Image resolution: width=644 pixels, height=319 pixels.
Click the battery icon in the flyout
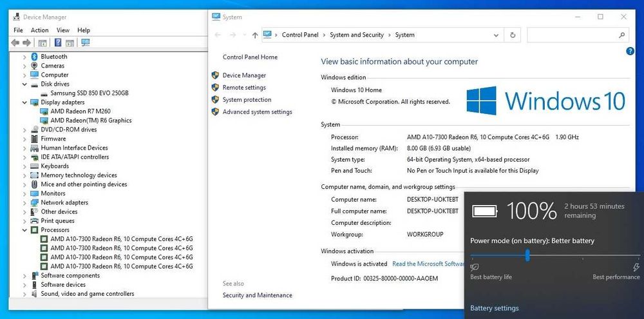(x=485, y=211)
